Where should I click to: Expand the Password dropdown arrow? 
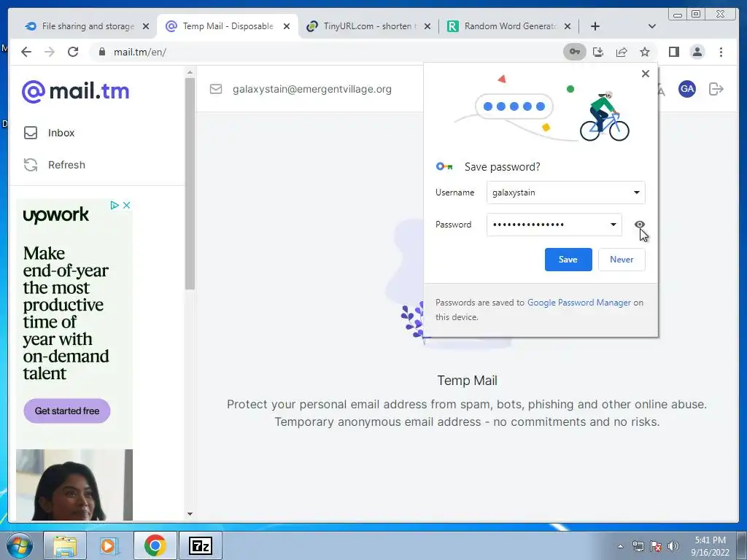coord(613,225)
